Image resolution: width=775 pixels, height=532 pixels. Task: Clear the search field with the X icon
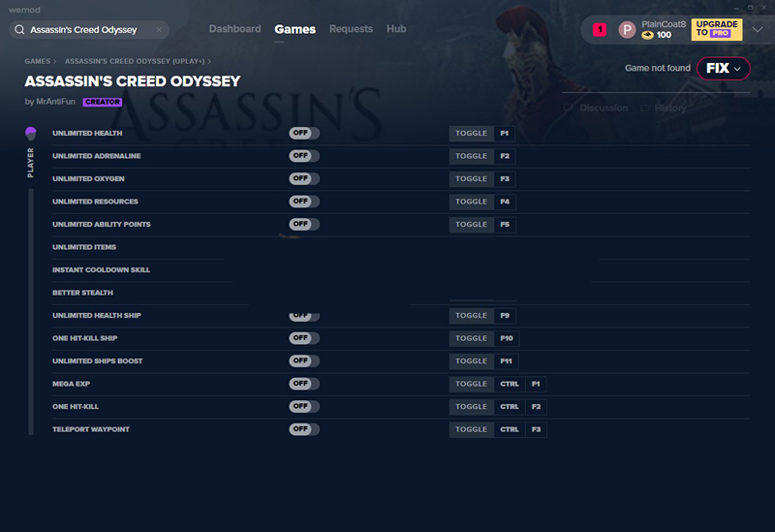coord(159,30)
